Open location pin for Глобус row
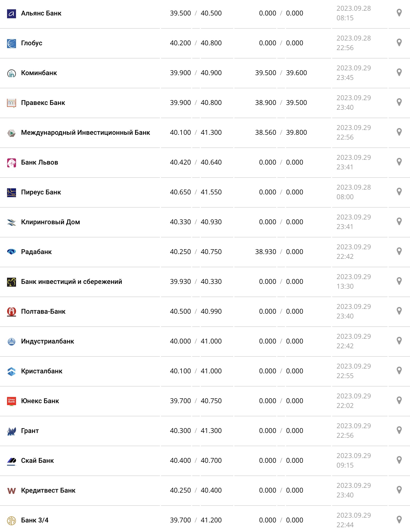 399,43
